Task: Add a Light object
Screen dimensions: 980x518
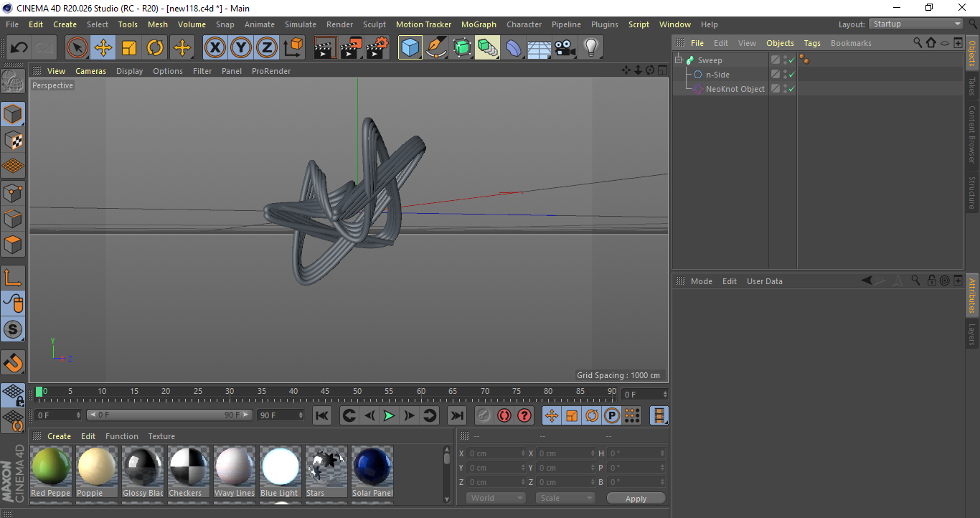Action: click(x=590, y=48)
